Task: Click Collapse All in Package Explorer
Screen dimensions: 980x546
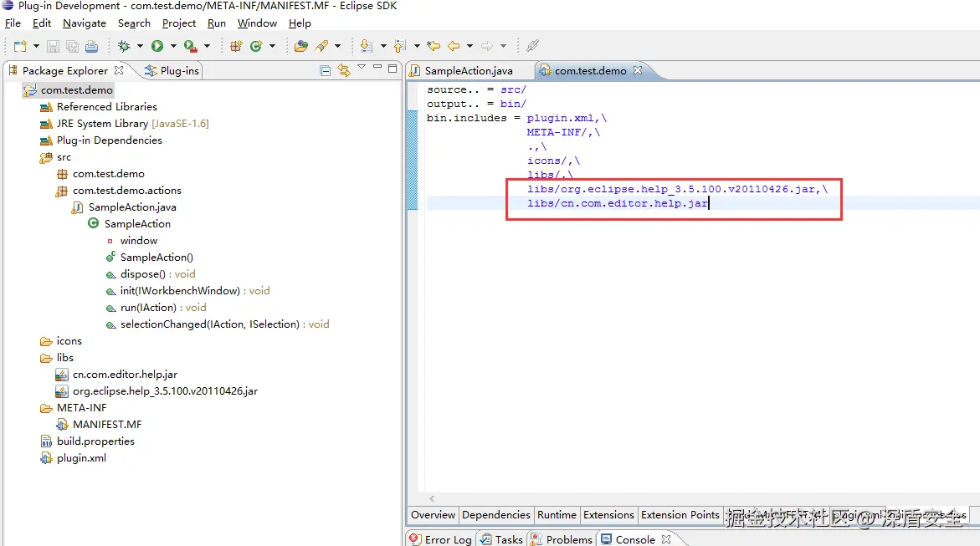Action: (x=325, y=70)
